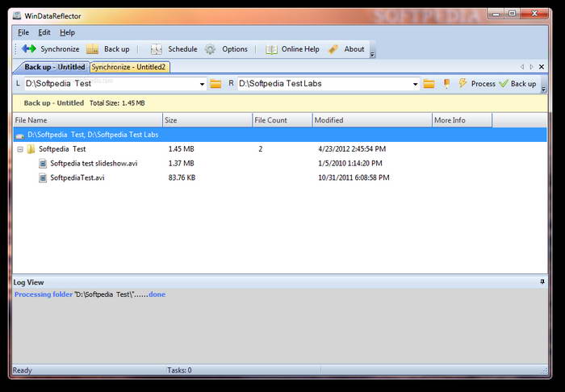This screenshot has height=392, width=565.
Task: Click the Options toolbar label
Action: [235, 49]
